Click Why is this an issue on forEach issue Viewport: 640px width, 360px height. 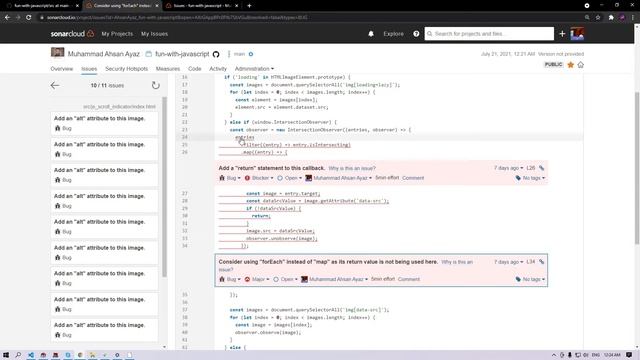pos(457,262)
